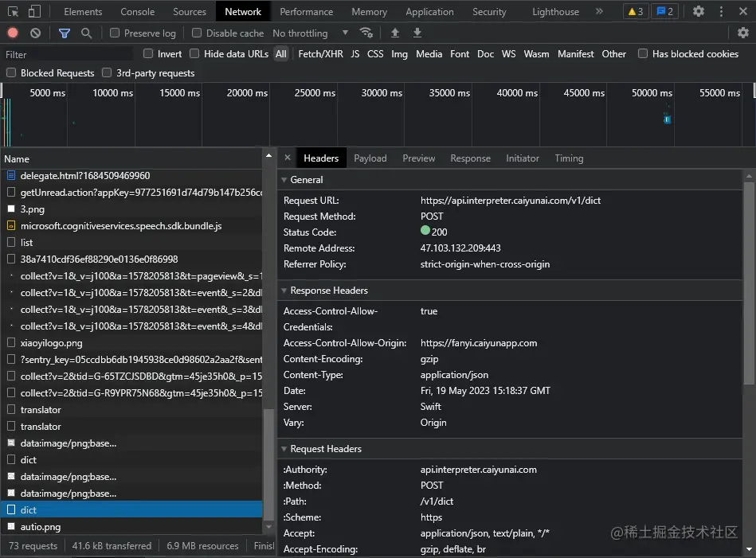756x558 pixels.
Task: Toggle the device toolbar icon
Action: (34, 12)
